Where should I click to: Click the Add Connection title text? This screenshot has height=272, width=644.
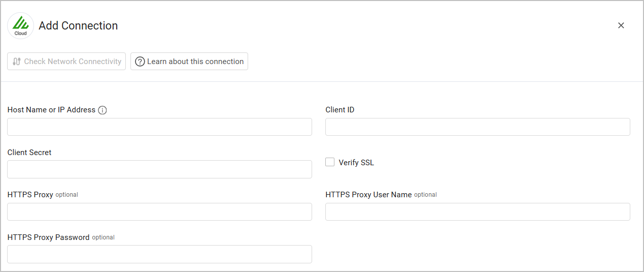[78, 26]
